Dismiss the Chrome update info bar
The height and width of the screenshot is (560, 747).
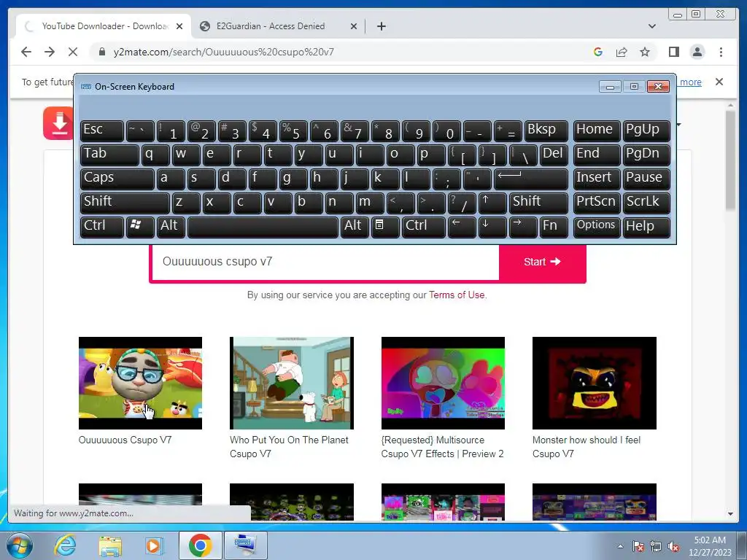(x=719, y=82)
